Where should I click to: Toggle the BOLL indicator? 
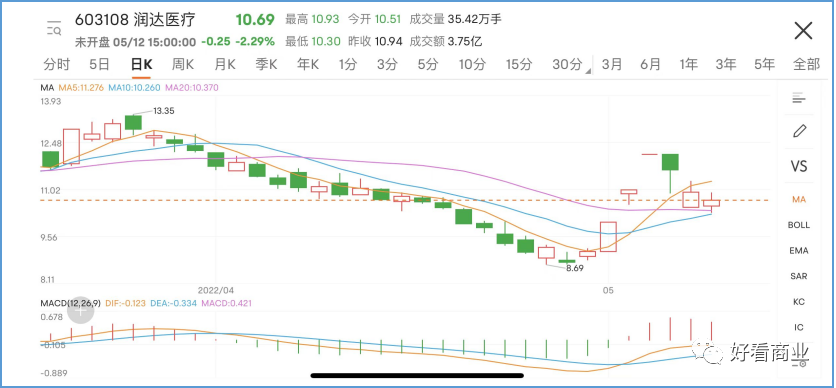tap(798, 225)
